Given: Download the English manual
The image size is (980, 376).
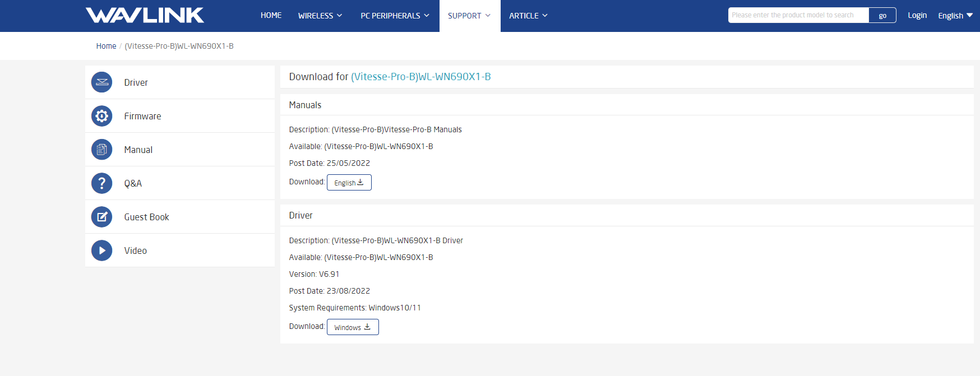Looking at the screenshot, I should click(349, 183).
